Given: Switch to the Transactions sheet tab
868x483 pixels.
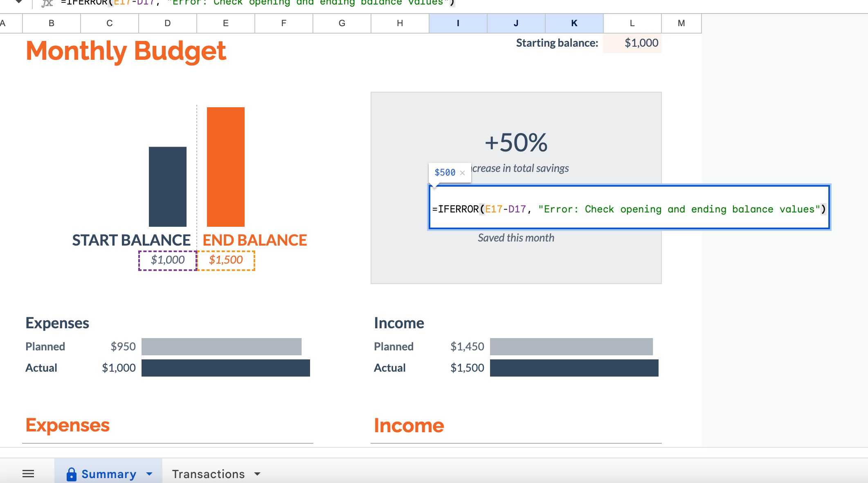Looking at the screenshot, I should click(x=208, y=474).
